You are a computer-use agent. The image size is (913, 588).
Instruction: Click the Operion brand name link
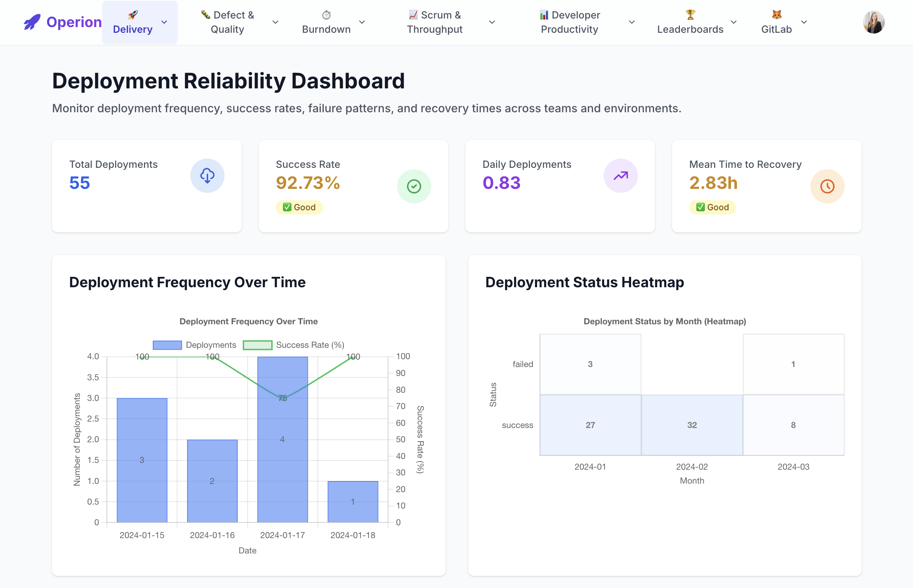(x=74, y=22)
